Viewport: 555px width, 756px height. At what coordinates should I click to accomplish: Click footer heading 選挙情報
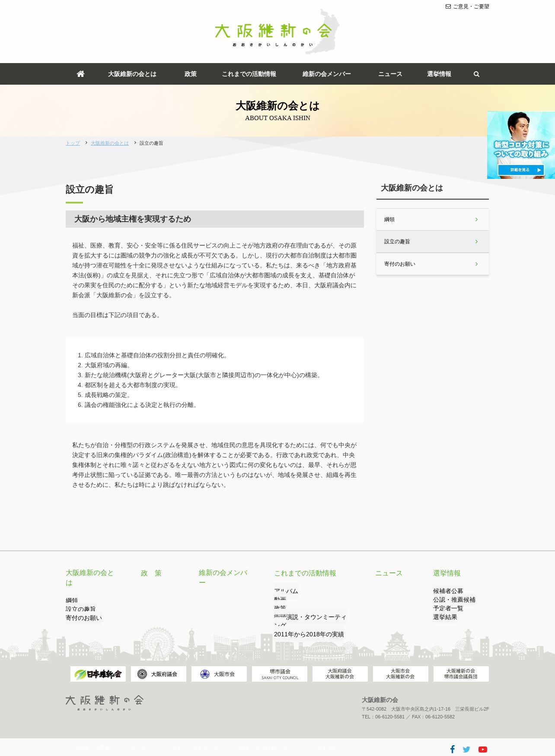[447, 573]
